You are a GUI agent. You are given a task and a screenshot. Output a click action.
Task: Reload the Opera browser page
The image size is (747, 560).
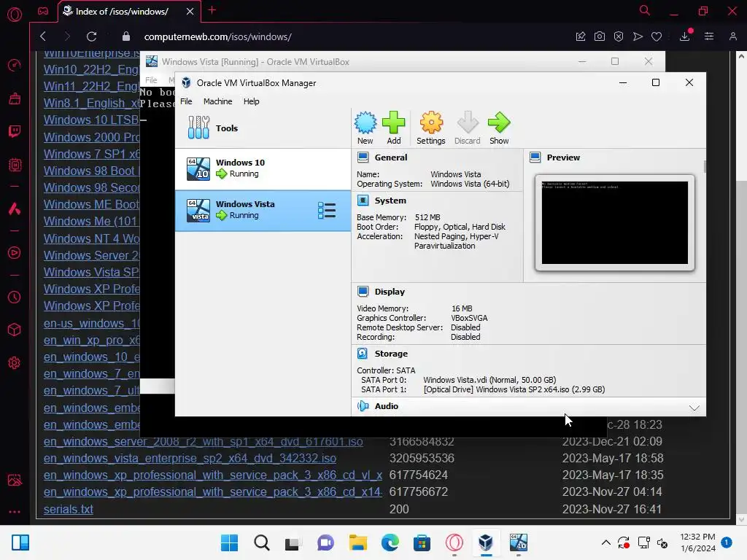(91, 36)
